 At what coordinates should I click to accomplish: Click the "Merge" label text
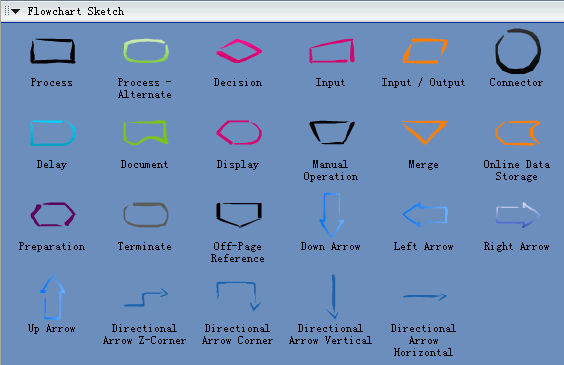(x=423, y=165)
